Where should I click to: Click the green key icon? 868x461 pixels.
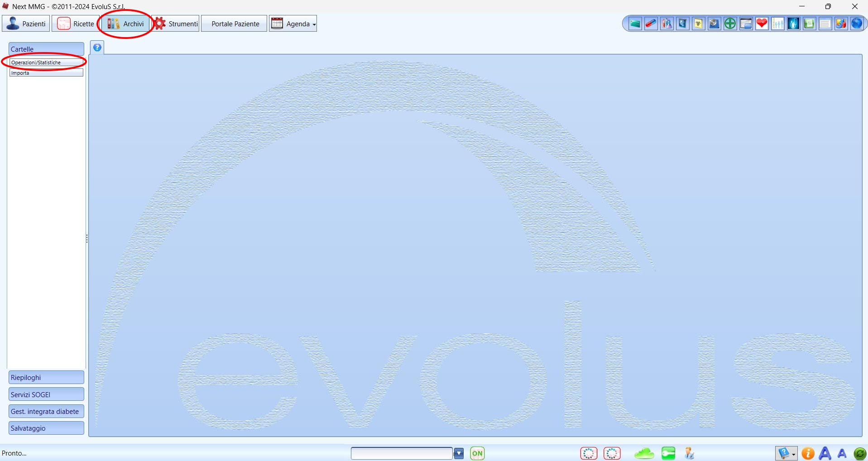[x=668, y=453]
